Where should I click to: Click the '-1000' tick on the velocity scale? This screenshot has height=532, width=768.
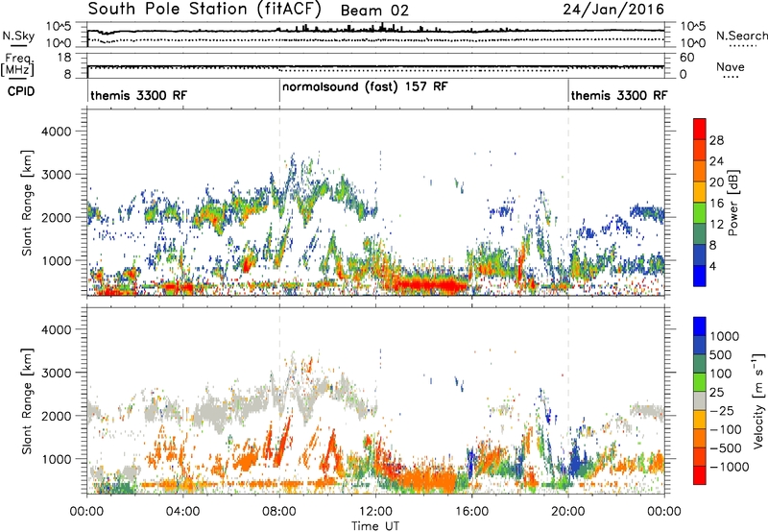(x=729, y=467)
